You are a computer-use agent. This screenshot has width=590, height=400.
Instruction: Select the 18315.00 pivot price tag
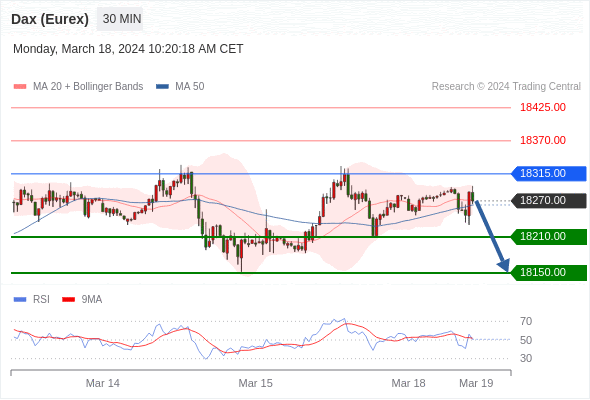[x=549, y=173]
